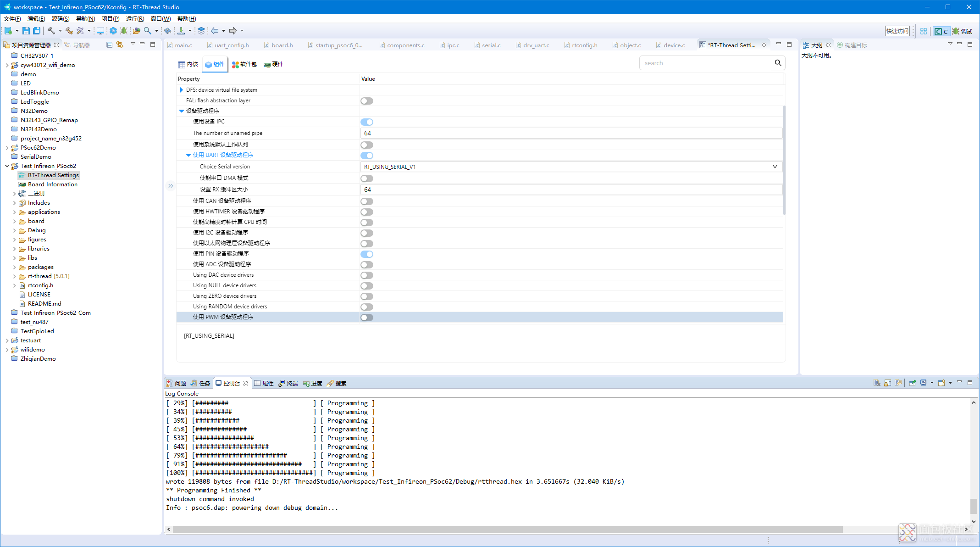
Task: Click the console vertical scrollbar thumb
Action: [974, 506]
